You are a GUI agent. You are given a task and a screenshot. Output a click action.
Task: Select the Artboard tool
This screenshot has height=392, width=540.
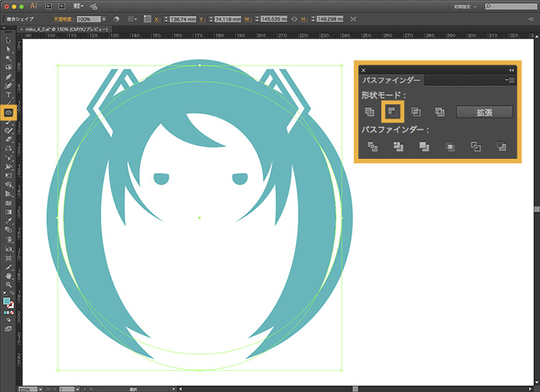(9, 258)
